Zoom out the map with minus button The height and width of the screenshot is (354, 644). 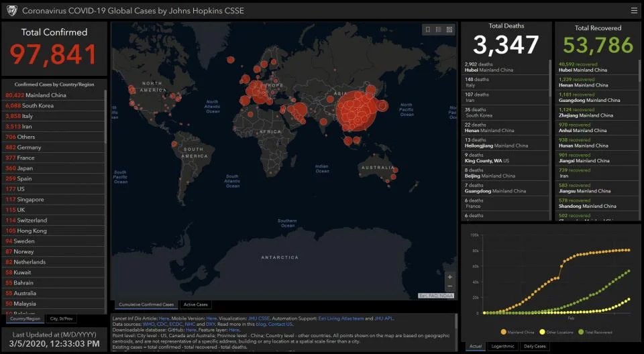point(449,286)
